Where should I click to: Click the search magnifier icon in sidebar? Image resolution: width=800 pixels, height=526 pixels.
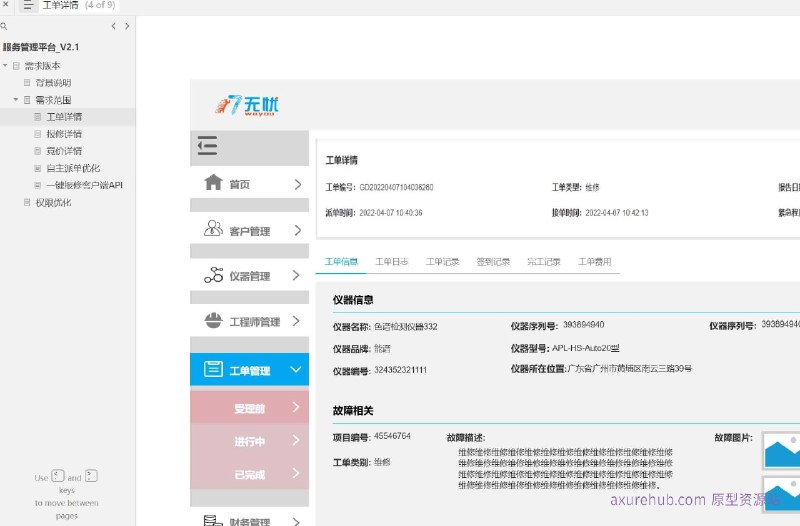[4, 26]
